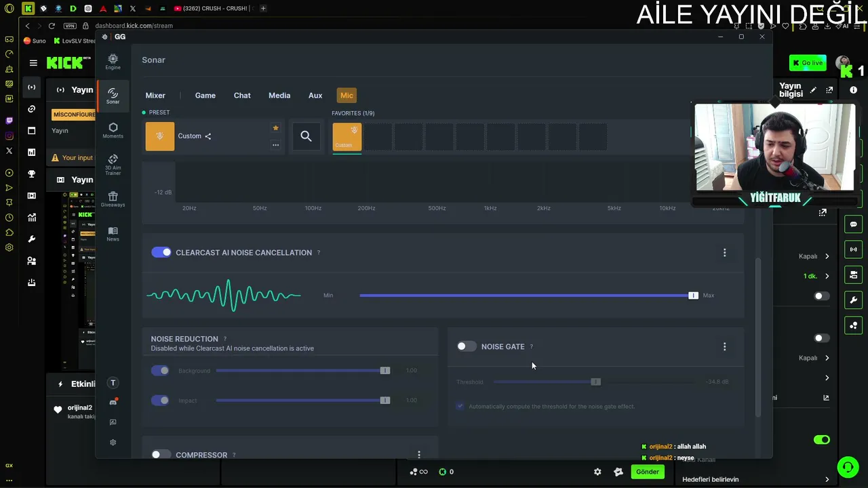Launch the 3D Aim Trainer
This screenshot has height=488, width=868.
(x=113, y=165)
